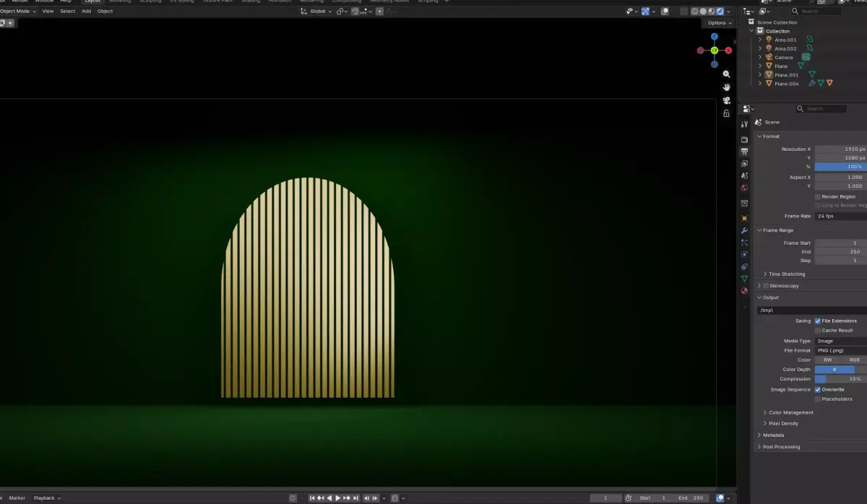Open the Add menu in viewport header
The image size is (867, 504).
[x=86, y=12]
